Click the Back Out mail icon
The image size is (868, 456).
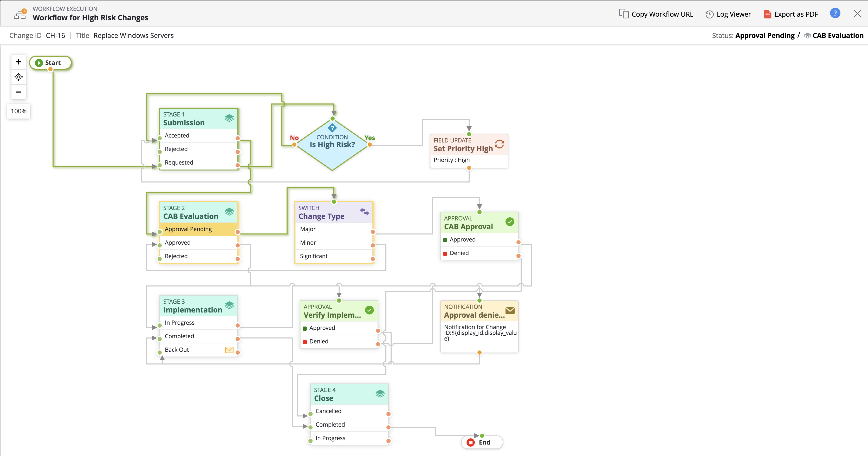click(x=229, y=350)
